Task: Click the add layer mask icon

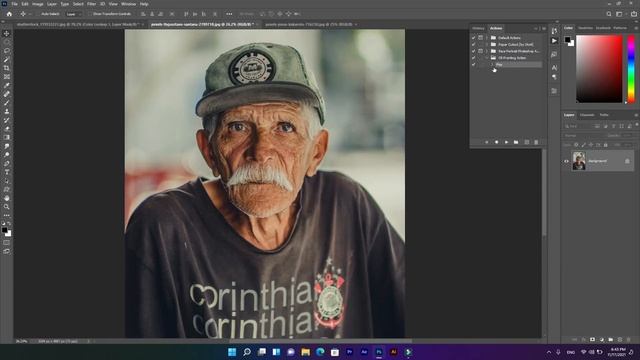Action: 592,340
